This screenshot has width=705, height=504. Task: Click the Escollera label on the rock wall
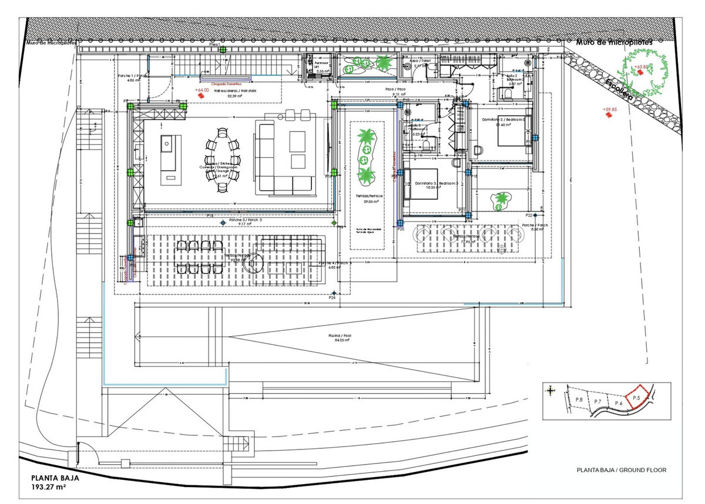pyautogui.click(x=619, y=90)
